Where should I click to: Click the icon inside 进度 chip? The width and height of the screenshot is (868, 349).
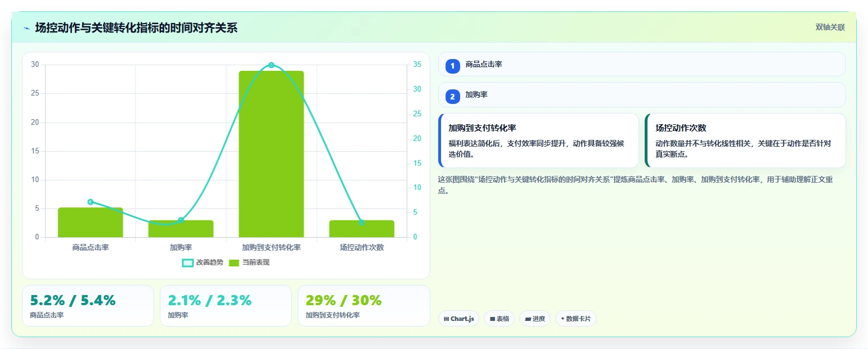pos(528,319)
